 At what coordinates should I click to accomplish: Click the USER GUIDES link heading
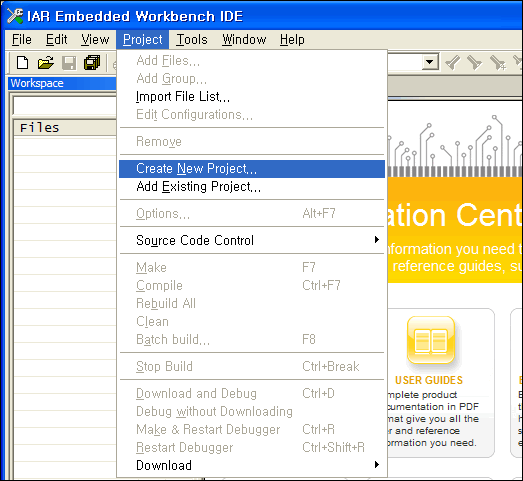coord(429,380)
